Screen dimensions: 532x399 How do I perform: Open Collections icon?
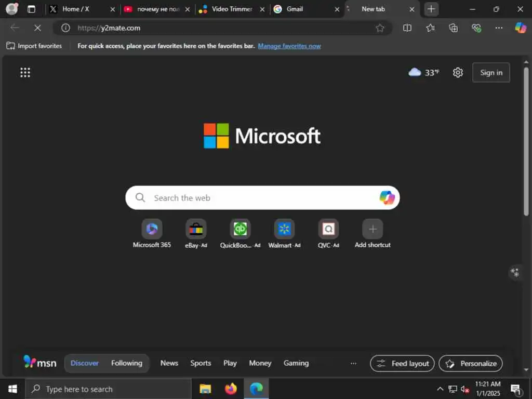pos(453,28)
